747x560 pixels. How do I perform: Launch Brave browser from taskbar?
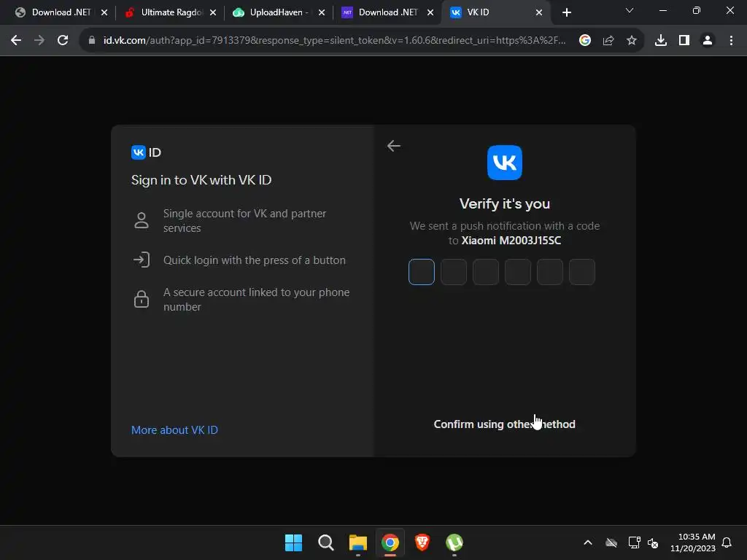pyautogui.click(x=422, y=542)
